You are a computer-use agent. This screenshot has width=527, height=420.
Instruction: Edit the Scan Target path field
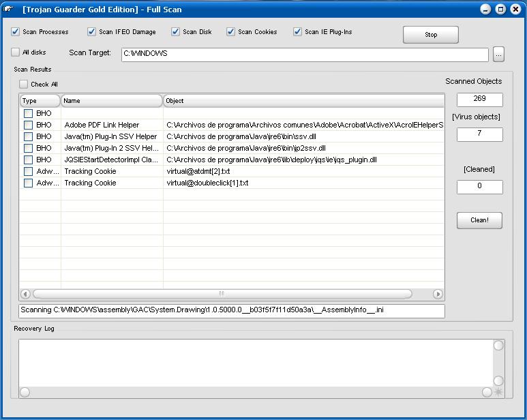pos(305,55)
